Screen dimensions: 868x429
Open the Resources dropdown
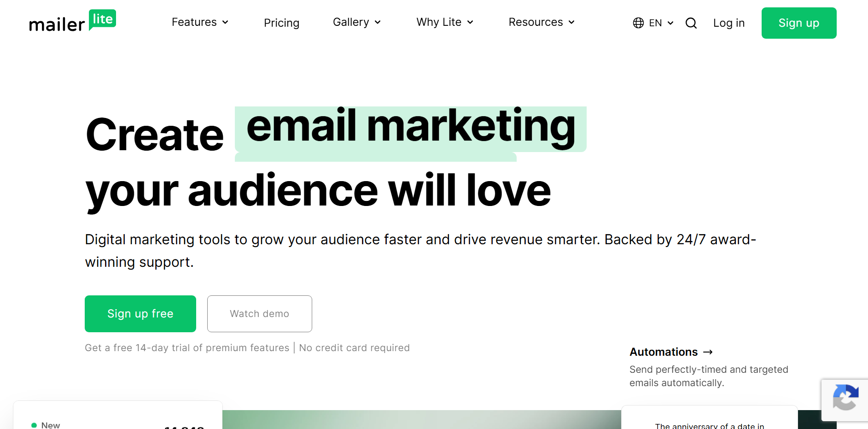541,22
